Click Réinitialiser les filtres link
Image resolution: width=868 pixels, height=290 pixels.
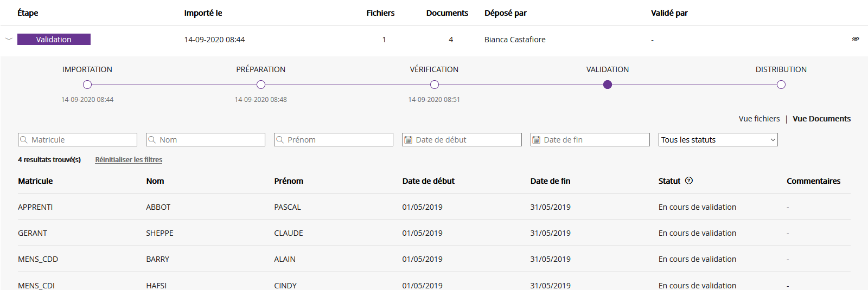click(129, 159)
